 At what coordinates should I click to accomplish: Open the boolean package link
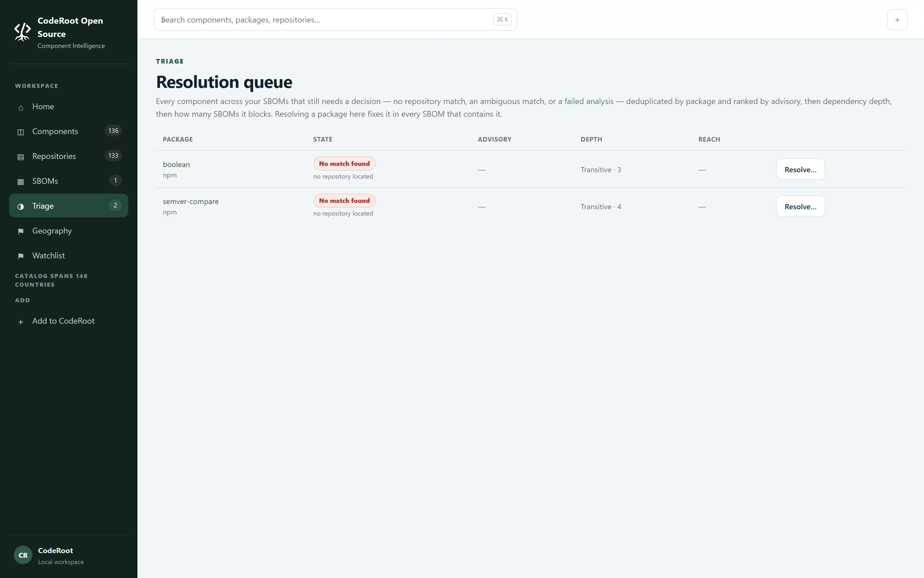point(176,164)
